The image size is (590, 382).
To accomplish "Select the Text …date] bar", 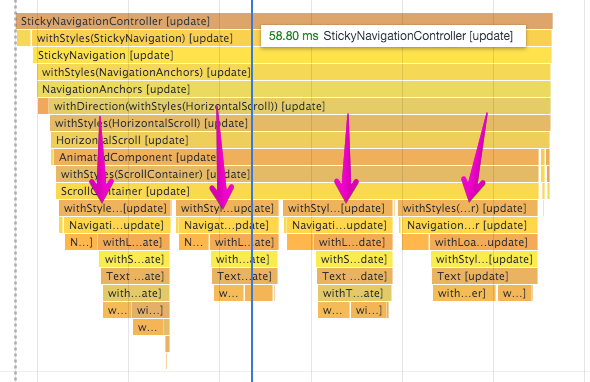I will click(354, 276).
